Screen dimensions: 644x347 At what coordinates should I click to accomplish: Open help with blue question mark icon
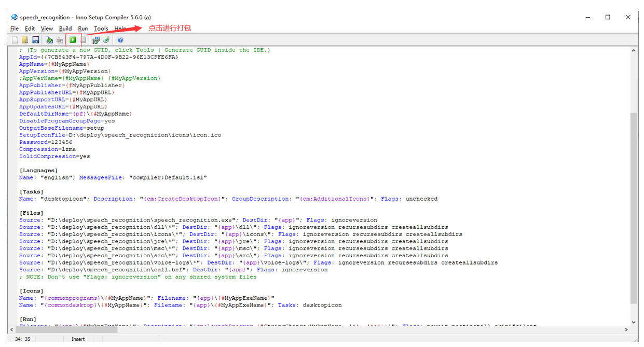(120, 40)
